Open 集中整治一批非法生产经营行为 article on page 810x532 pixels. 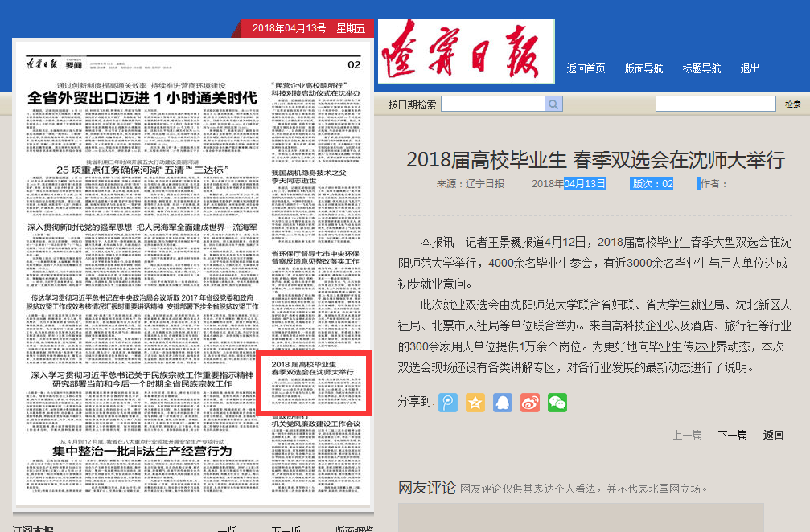coord(142,451)
